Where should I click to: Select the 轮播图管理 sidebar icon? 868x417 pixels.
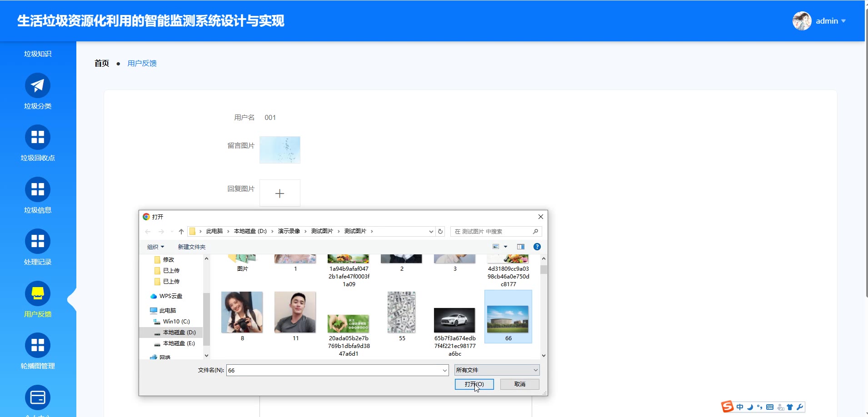pyautogui.click(x=37, y=345)
